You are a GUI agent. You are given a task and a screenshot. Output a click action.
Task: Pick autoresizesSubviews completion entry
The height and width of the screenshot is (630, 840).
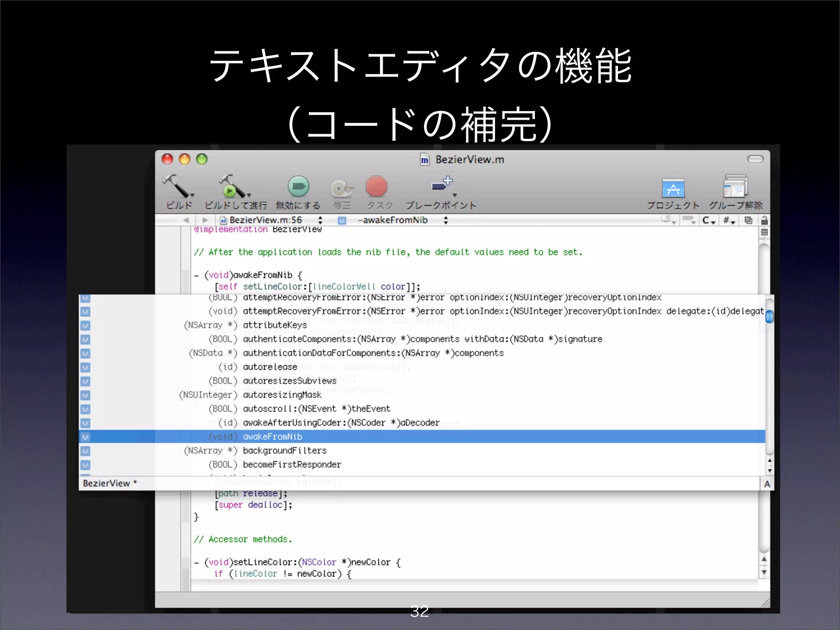(x=422, y=381)
